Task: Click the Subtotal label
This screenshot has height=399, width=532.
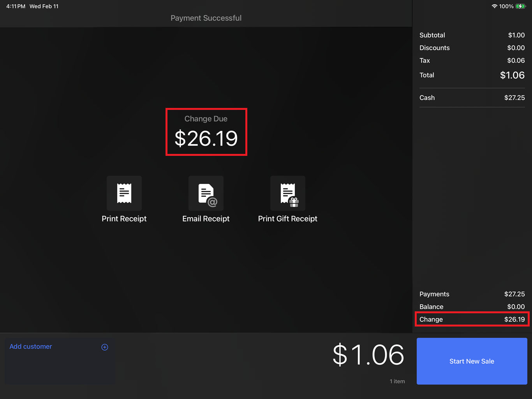Action: 432,35
